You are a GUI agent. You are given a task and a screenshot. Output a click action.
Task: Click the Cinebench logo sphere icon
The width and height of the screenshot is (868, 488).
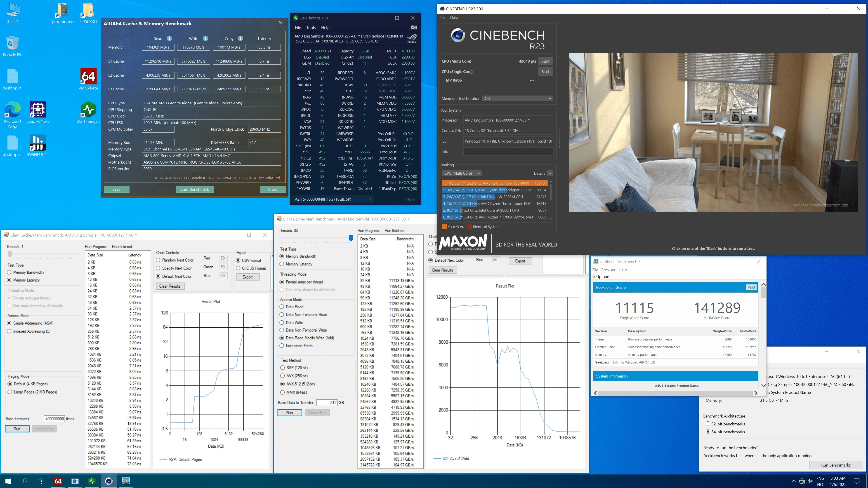pos(458,35)
